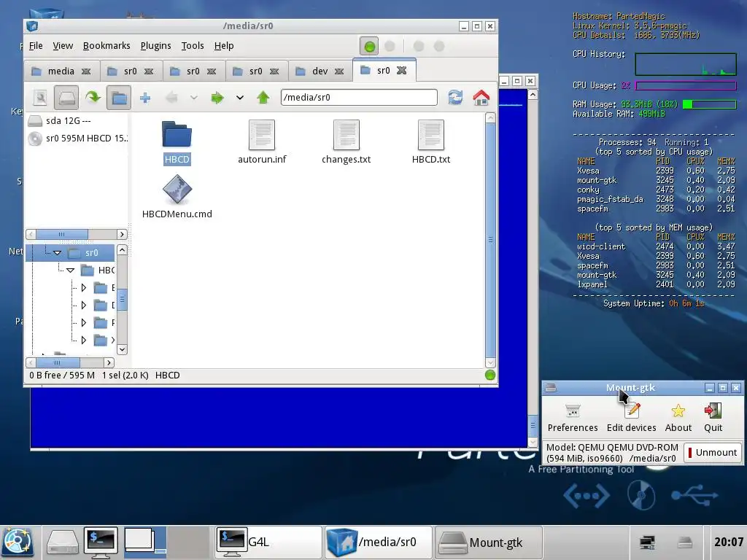Screen dimensions: 747x560
Task: Open the forward history dropdown arrow
Action: tap(239, 98)
